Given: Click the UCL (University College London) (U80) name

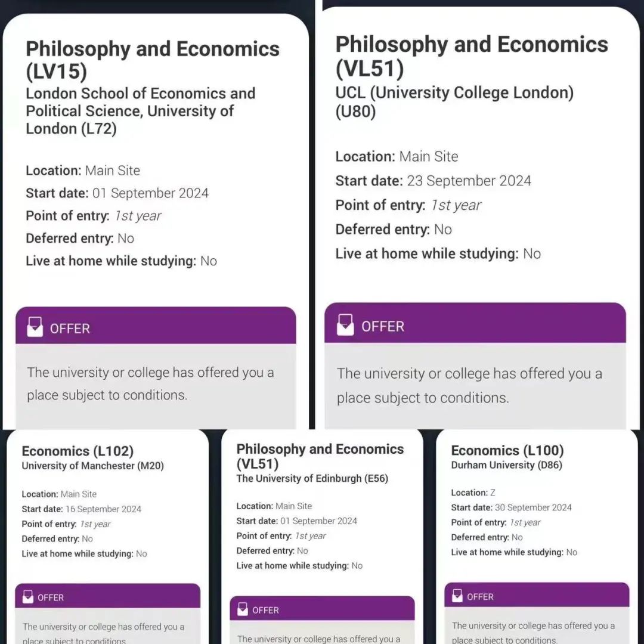Looking at the screenshot, I should pos(454,102).
